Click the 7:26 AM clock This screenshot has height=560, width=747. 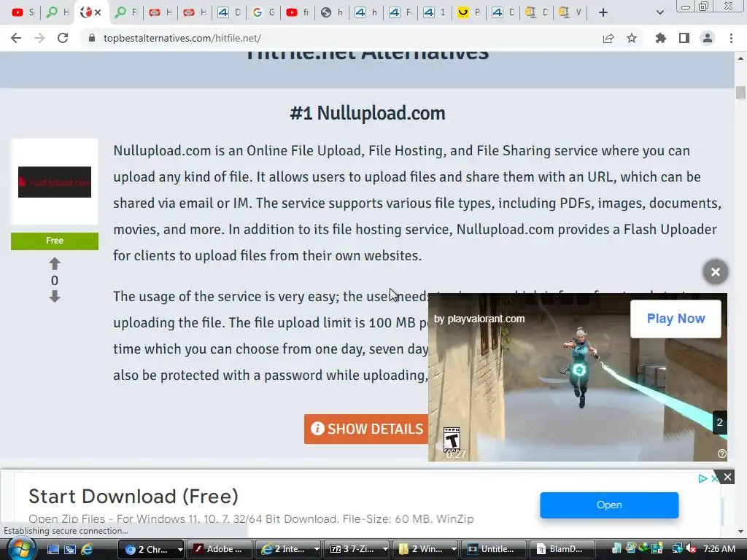[719, 549]
